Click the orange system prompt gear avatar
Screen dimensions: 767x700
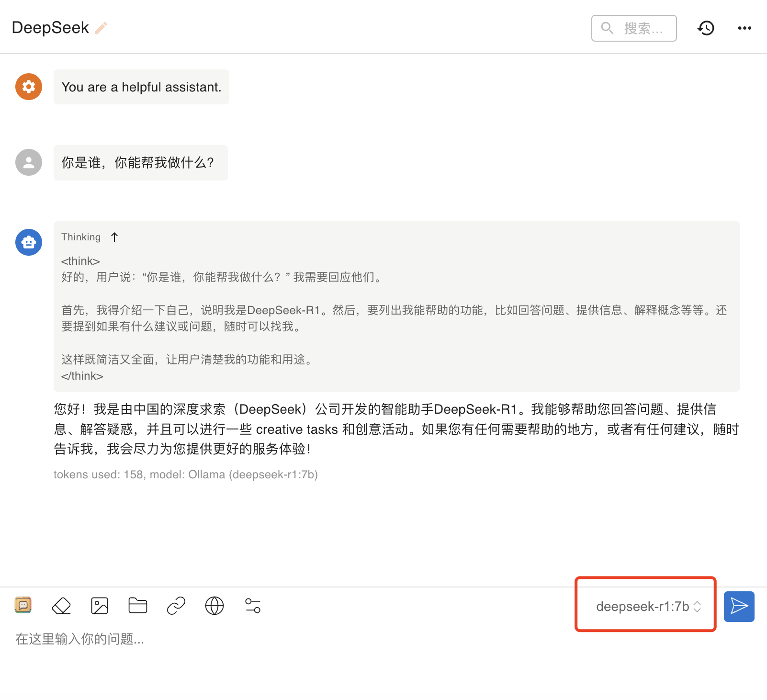[29, 87]
